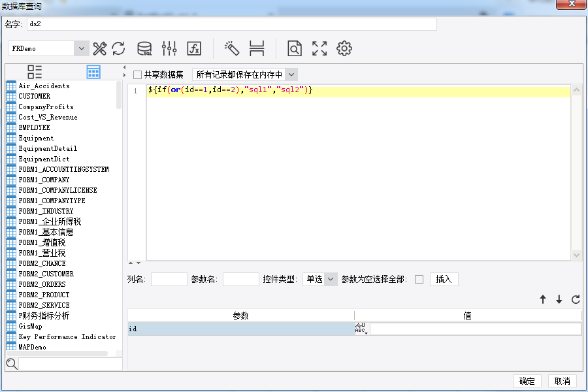Click the refresh parameters icon

(x=576, y=299)
